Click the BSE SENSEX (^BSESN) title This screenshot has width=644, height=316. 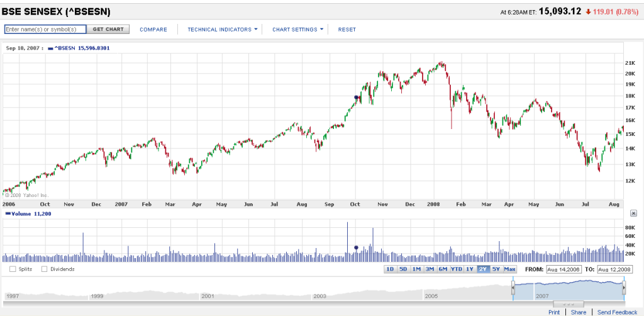point(56,12)
